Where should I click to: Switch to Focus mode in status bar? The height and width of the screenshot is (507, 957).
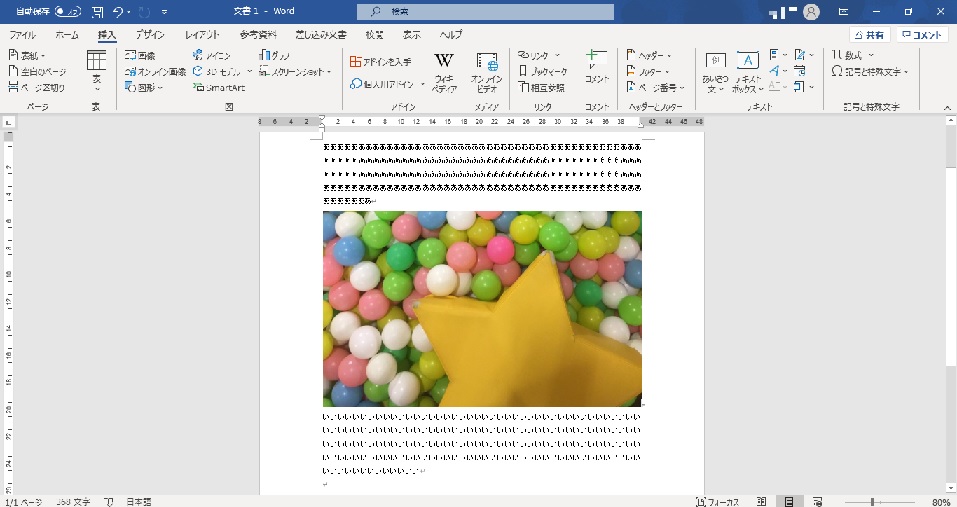click(719, 501)
